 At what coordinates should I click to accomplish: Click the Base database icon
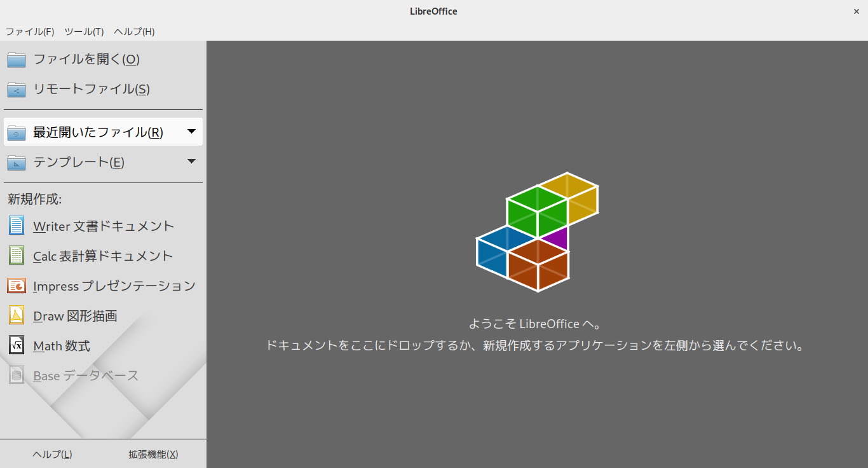[17, 375]
